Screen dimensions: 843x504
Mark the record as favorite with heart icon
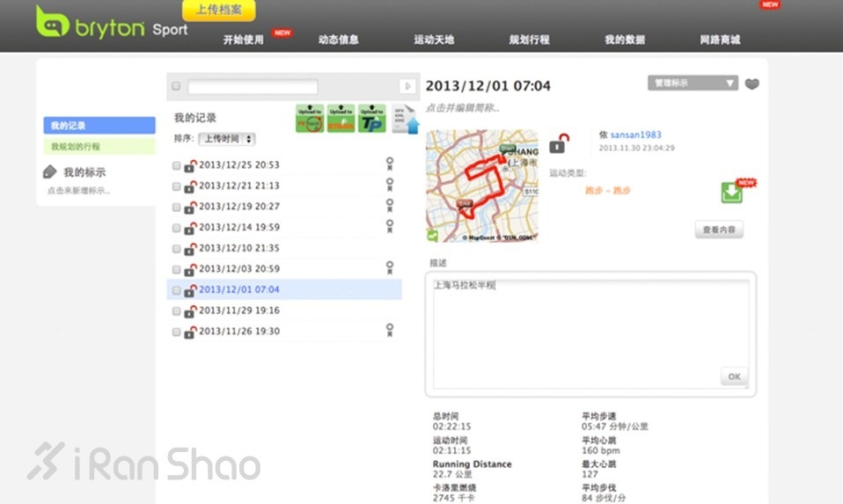[751, 84]
